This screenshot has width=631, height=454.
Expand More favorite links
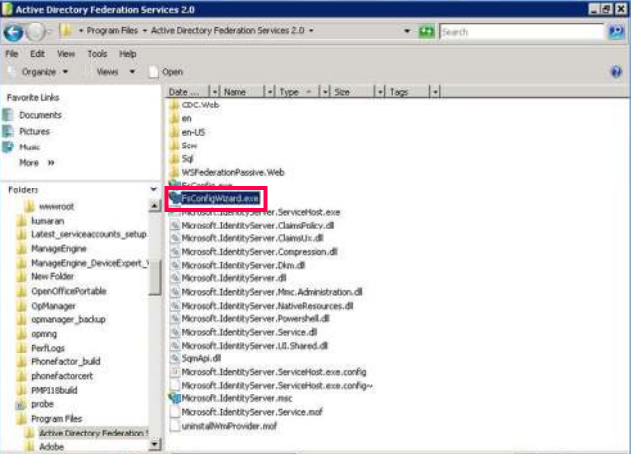coord(37,163)
